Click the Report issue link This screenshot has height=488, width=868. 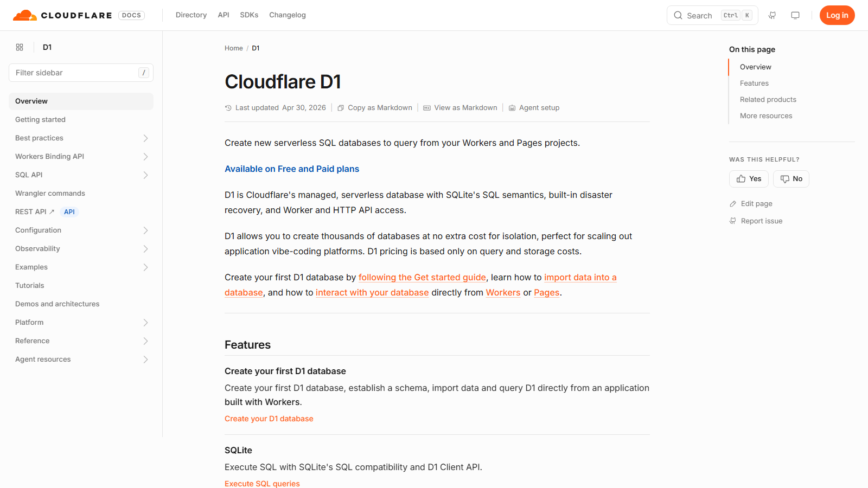756,221
